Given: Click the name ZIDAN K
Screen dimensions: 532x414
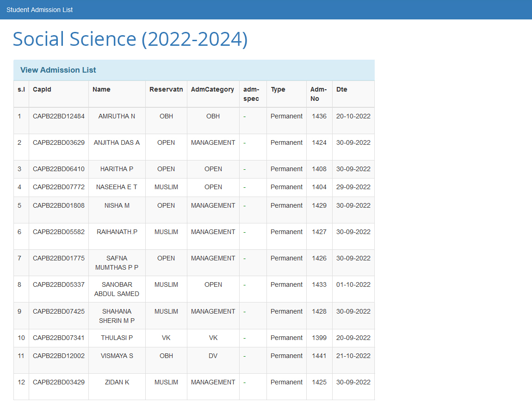Looking at the screenshot, I should (x=117, y=382).
